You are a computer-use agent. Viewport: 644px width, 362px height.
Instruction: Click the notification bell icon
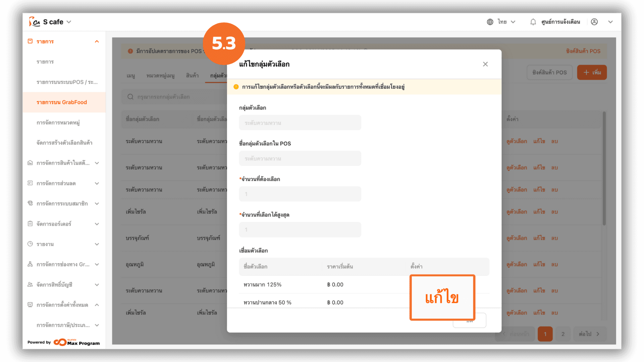click(x=533, y=22)
